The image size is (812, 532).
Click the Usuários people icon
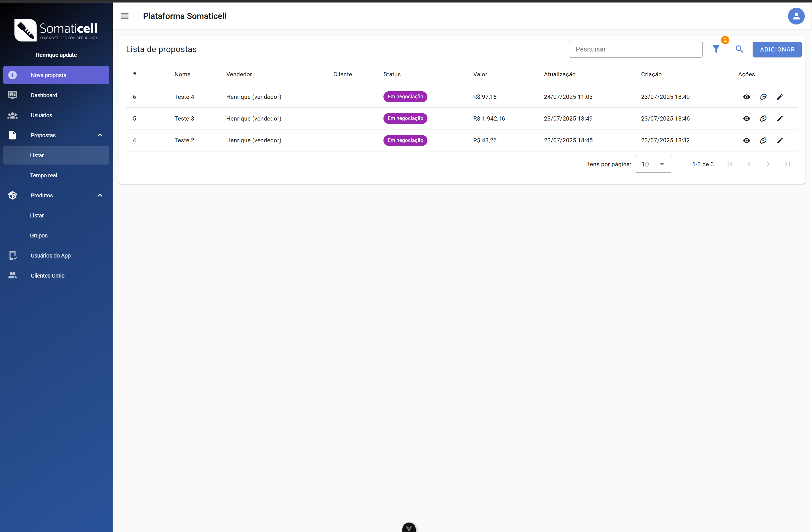[x=13, y=115]
